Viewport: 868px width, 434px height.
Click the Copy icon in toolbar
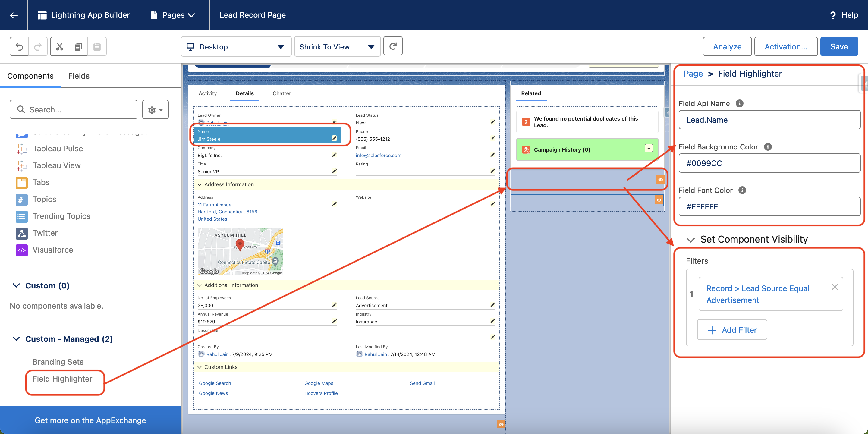click(x=78, y=46)
